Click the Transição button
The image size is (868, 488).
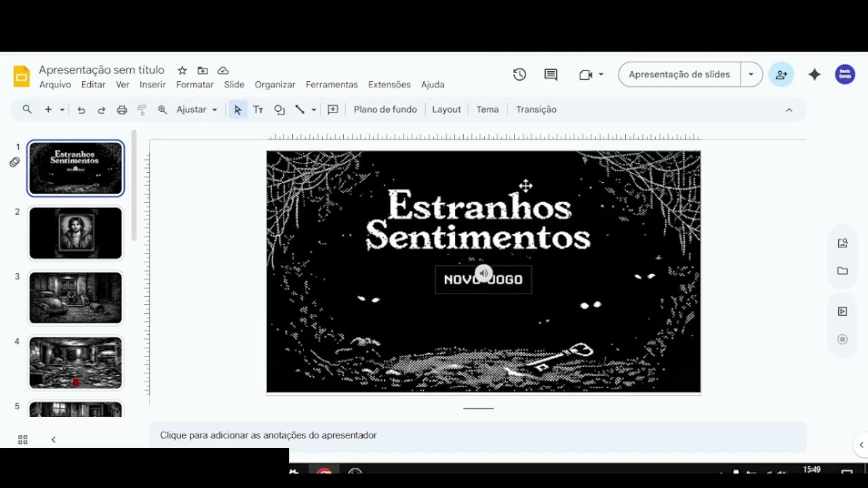click(x=536, y=109)
